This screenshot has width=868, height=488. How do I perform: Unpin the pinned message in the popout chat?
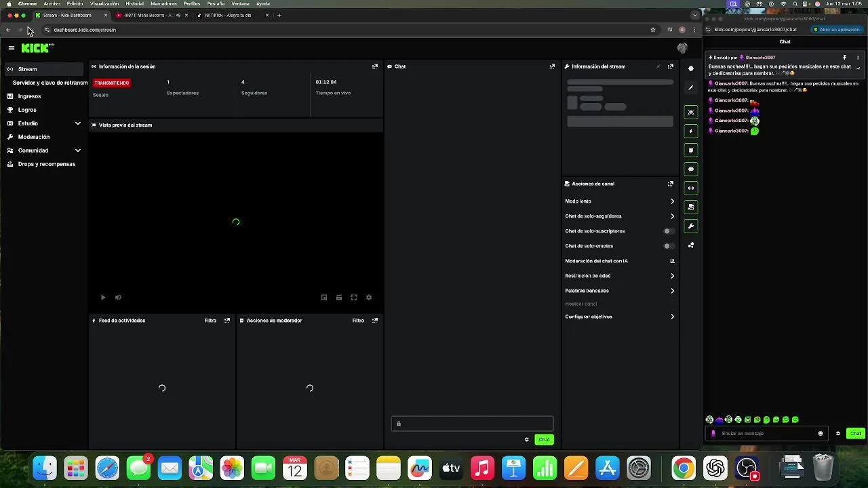click(845, 58)
